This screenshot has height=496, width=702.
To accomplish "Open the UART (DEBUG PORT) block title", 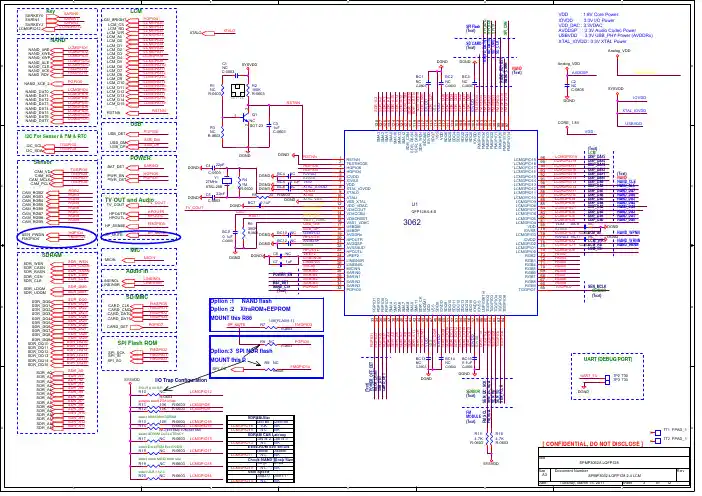I will point(608,359).
